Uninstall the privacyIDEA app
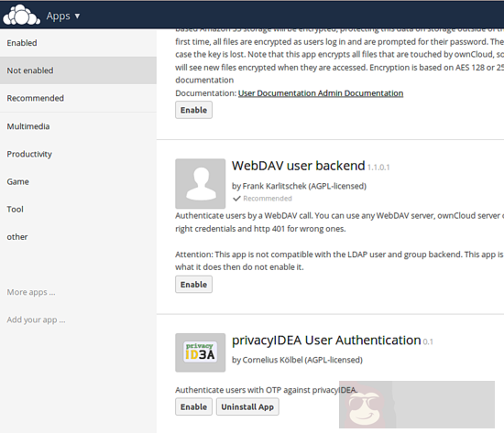Viewport: 504px width, 433px height. 247,406
